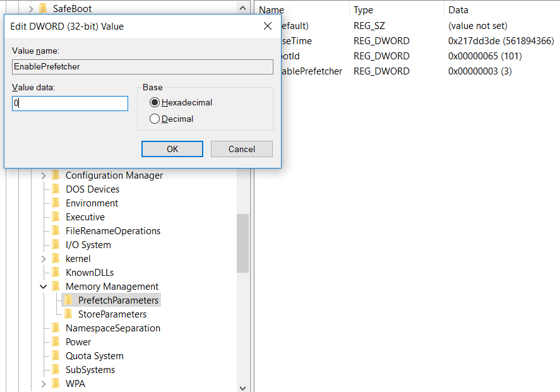The image size is (560, 392).
Task: Select the Executive registry key
Action: (85, 217)
